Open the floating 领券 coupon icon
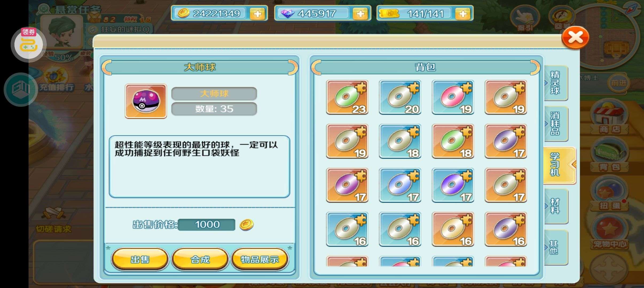Image resolution: width=644 pixels, height=288 pixels. [29, 44]
